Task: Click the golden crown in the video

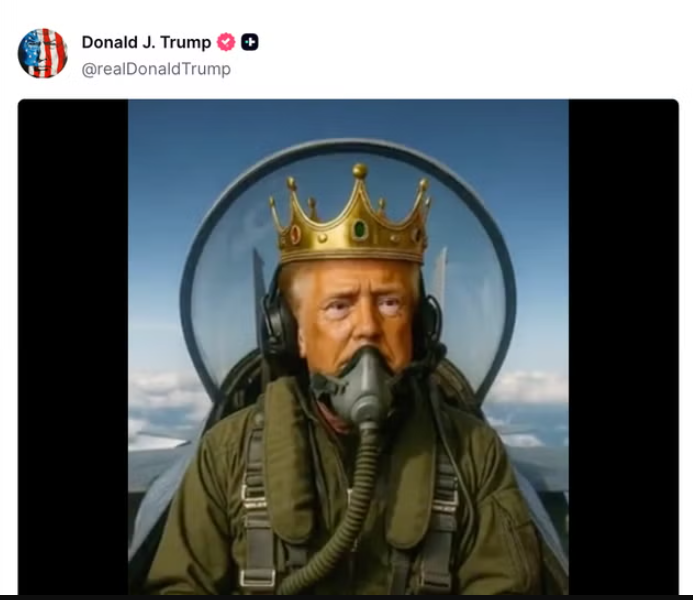Action: coord(350,216)
